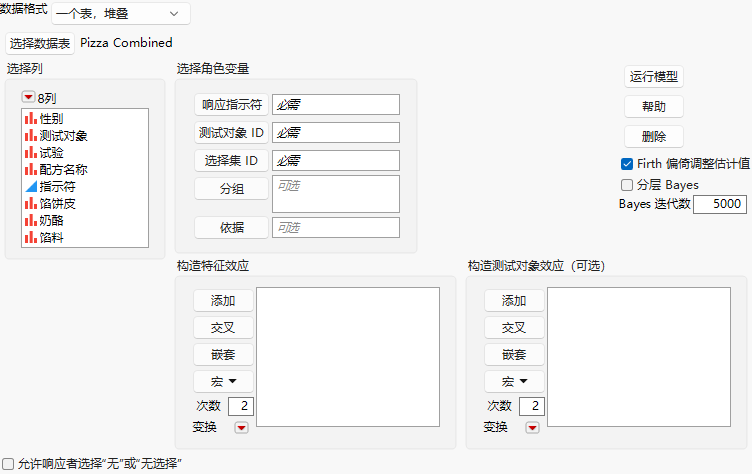Select 馅饼皮 column name in list

coord(57,203)
